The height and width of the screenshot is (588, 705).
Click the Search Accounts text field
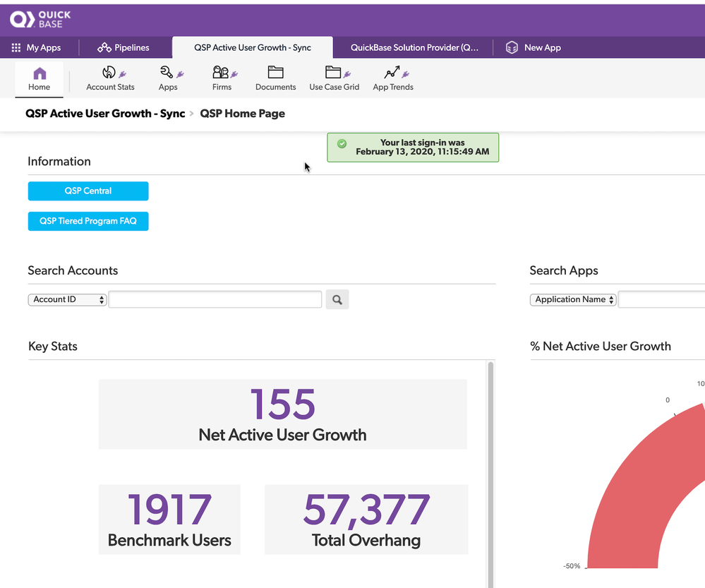coord(215,299)
